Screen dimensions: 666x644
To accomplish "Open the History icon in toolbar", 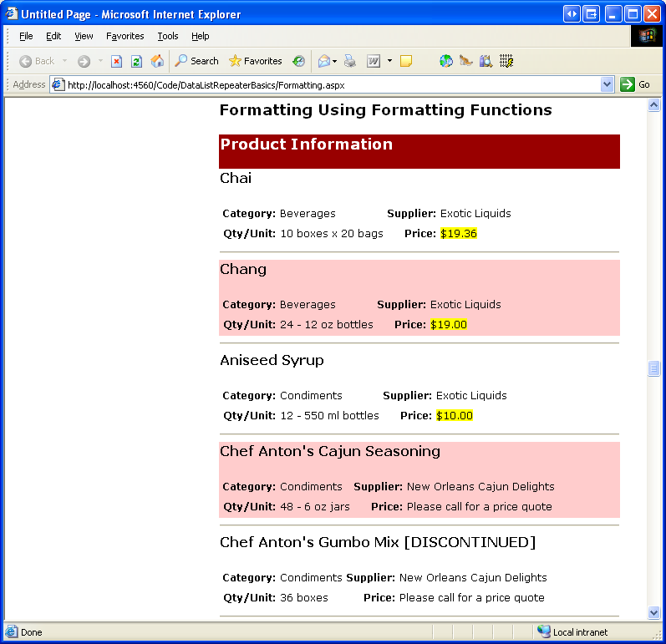I will [299, 61].
